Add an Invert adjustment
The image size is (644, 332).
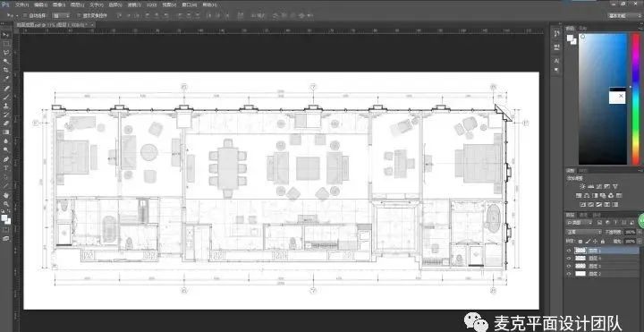(x=582, y=204)
